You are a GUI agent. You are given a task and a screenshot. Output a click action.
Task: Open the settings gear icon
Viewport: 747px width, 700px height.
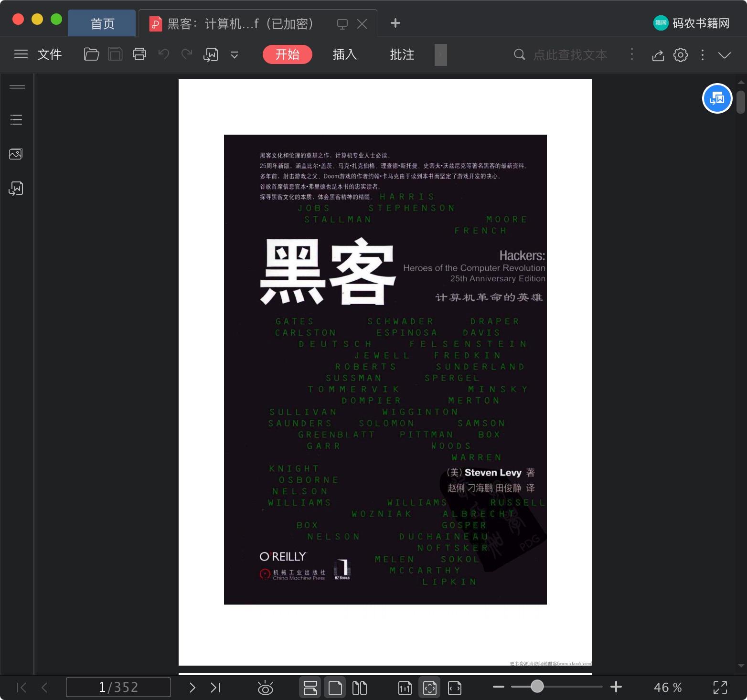click(681, 55)
